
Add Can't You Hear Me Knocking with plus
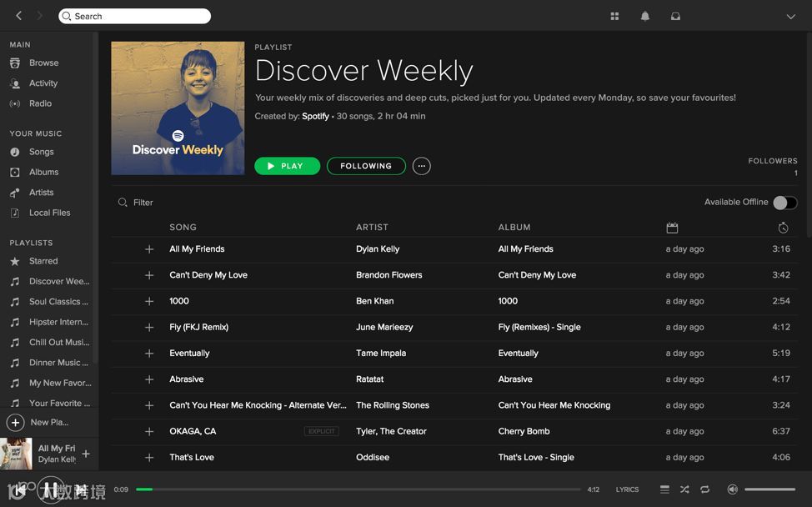[149, 405]
